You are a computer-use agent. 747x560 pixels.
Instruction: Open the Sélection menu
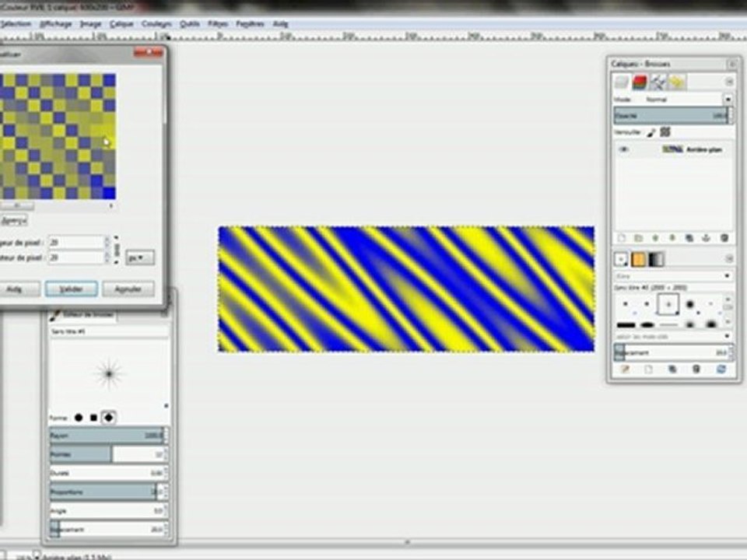[16, 23]
